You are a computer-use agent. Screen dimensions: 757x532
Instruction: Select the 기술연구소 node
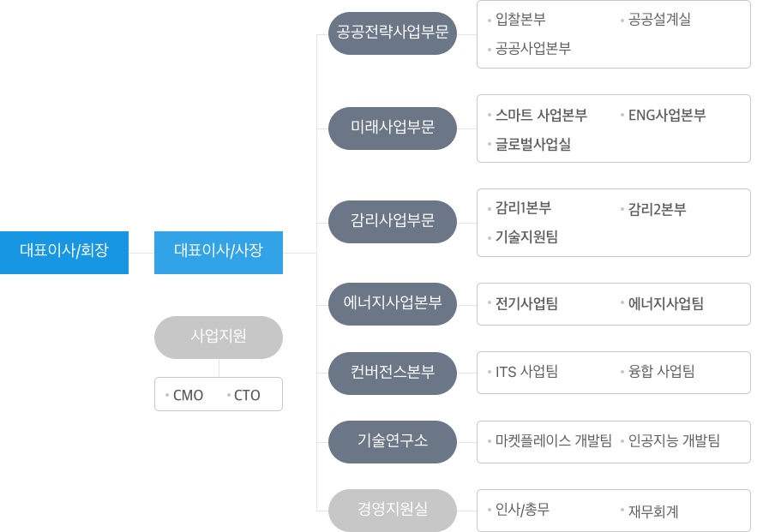pyautogui.click(x=393, y=442)
